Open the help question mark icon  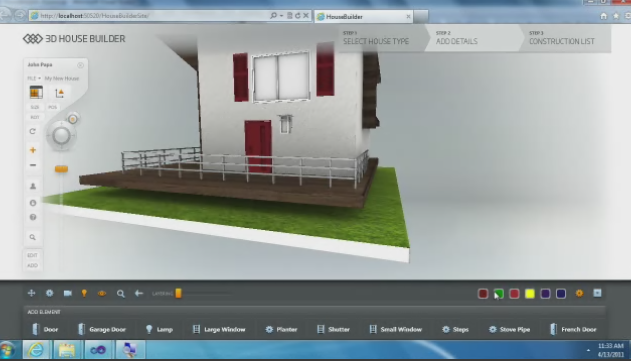33,217
